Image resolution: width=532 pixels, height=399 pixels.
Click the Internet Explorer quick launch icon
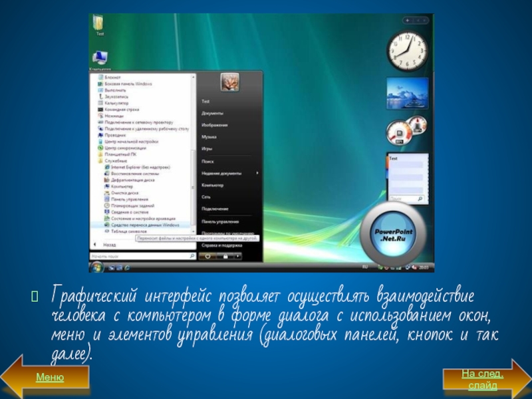click(x=127, y=268)
